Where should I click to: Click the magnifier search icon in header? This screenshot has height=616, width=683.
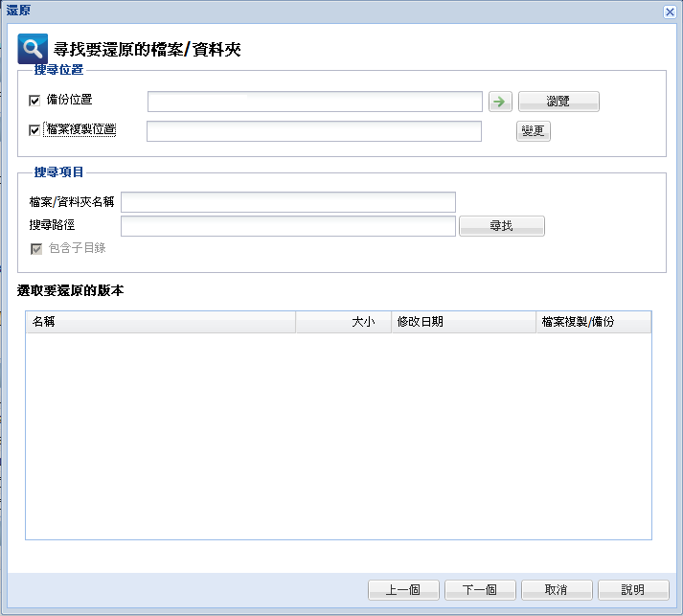click(33, 49)
